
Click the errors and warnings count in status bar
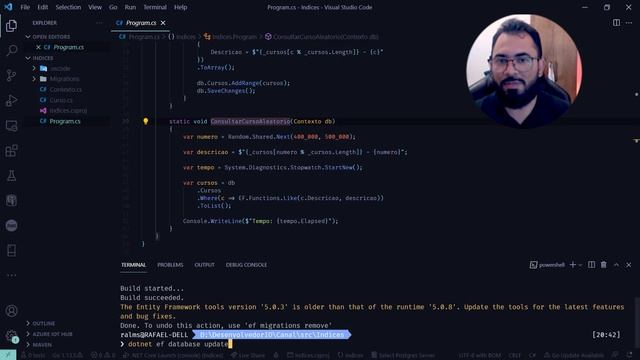click(x=104, y=356)
